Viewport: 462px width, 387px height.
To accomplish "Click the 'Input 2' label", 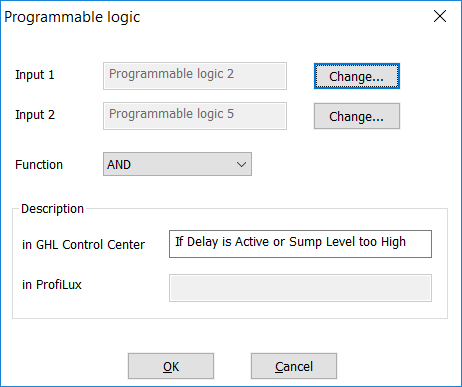I will pos(35,115).
